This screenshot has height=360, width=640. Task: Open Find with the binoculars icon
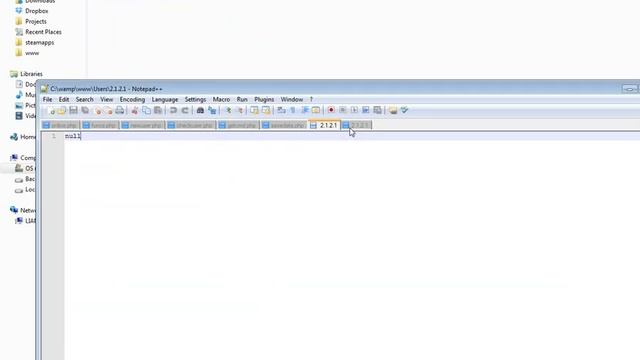coord(200,110)
